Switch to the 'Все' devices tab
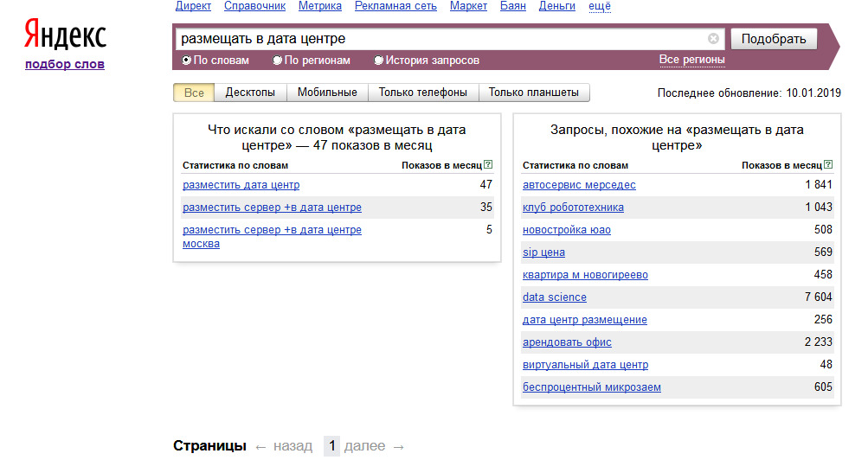 [194, 93]
